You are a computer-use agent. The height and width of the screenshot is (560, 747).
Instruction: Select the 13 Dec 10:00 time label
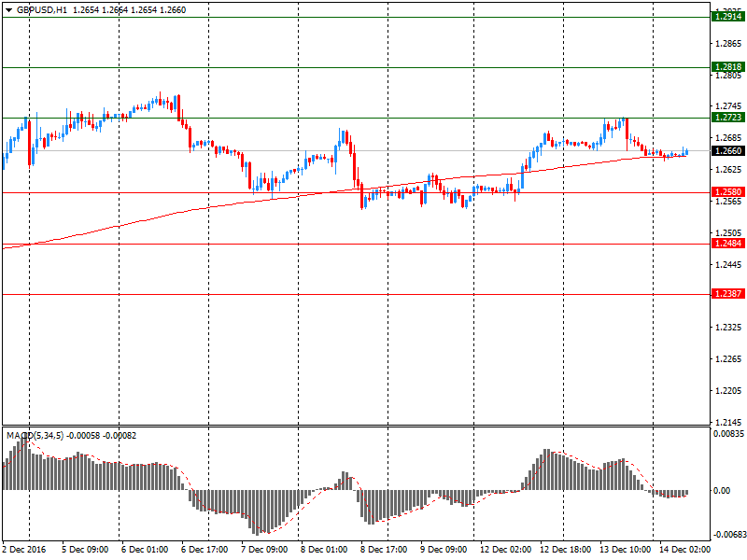(625, 550)
